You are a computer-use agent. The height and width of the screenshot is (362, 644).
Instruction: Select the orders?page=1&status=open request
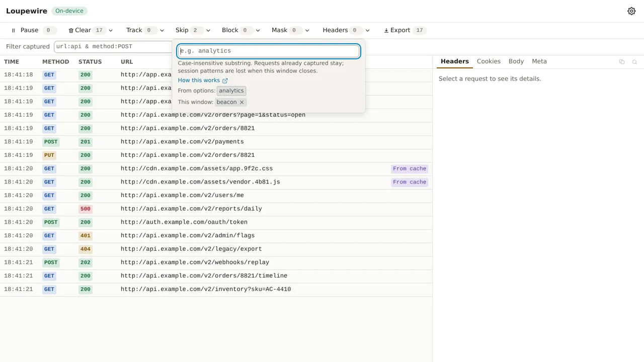(216, 115)
